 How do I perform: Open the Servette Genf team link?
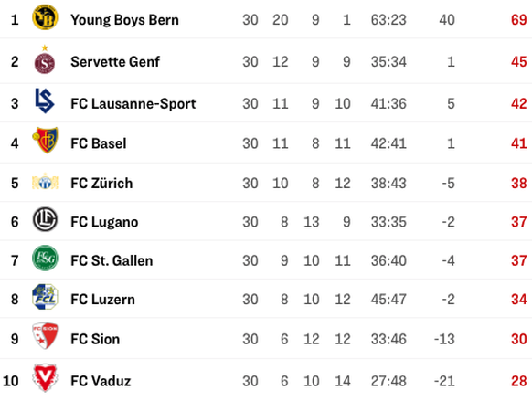[115, 62]
